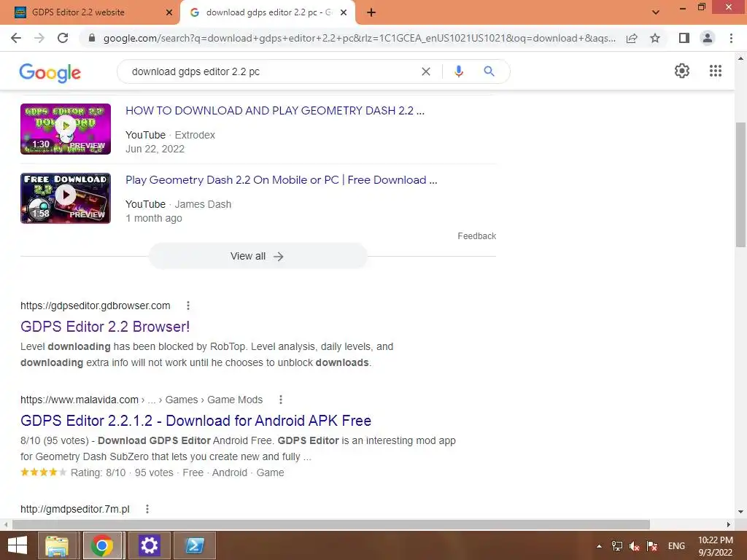Share this page using share icon
Image resolution: width=747 pixels, height=560 pixels.
(632, 38)
